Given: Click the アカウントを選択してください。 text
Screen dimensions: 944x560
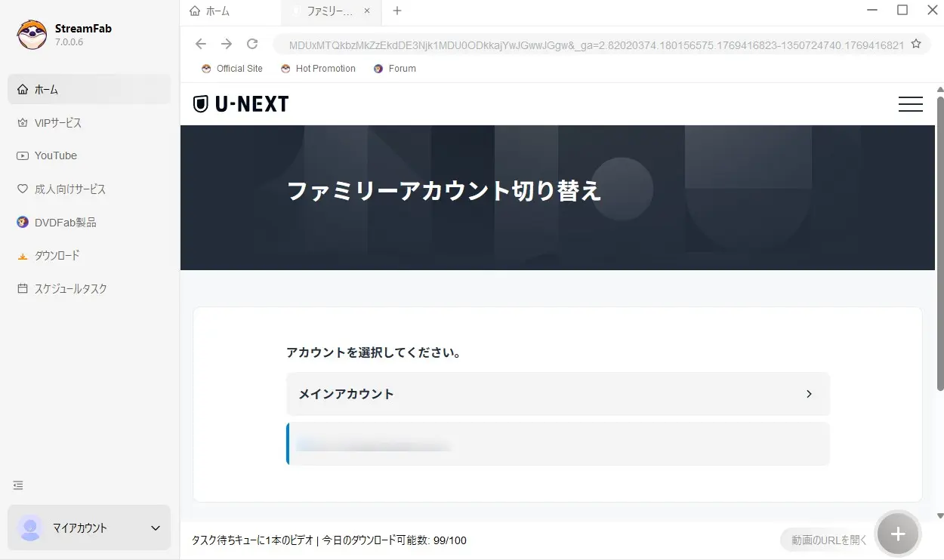Looking at the screenshot, I should coord(374,352).
